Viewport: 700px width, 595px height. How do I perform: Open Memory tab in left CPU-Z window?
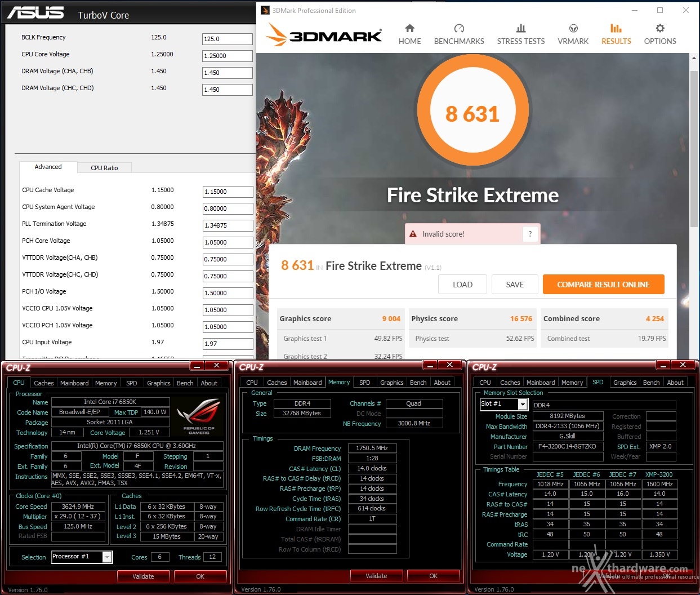pyautogui.click(x=106, y=383)
